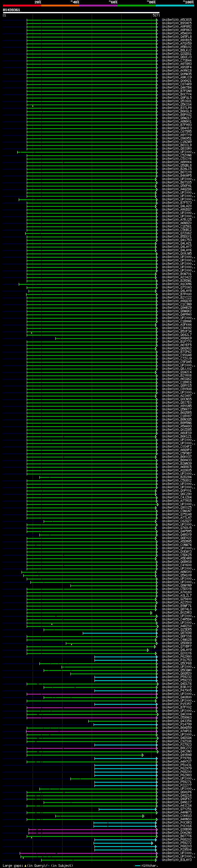Select the UniRef100_P0C8R3 label
The width and height of the screenshot is (197, 868).
(177, 822)
